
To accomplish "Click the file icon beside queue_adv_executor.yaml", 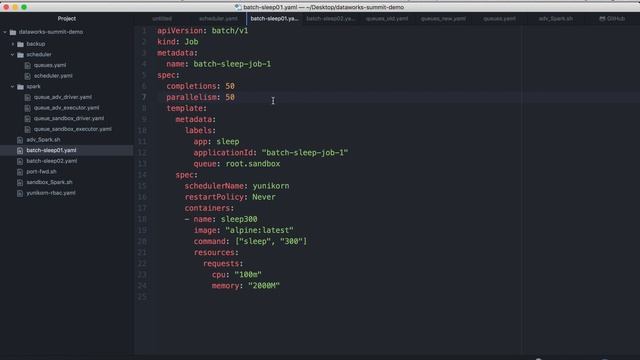I will pyautogui.click(x=27, y=108).
